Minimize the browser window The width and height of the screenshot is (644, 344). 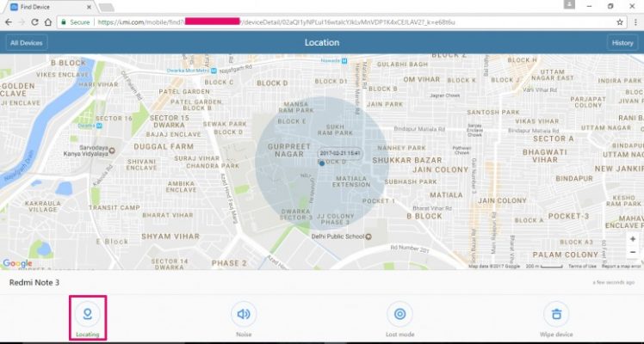(x=590, y=6)
